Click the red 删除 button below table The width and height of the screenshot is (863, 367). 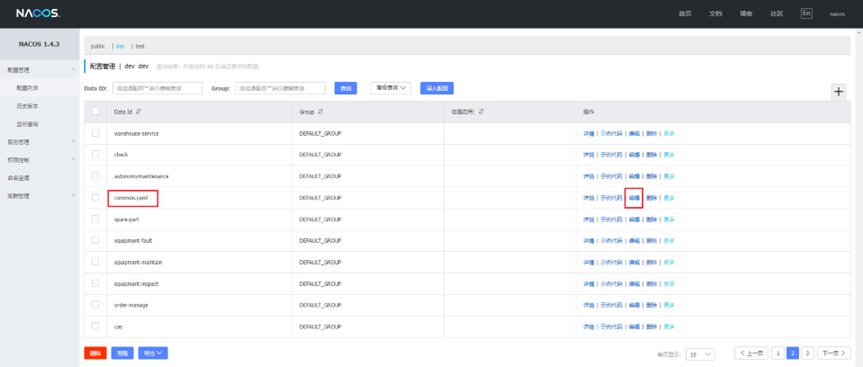95,353
